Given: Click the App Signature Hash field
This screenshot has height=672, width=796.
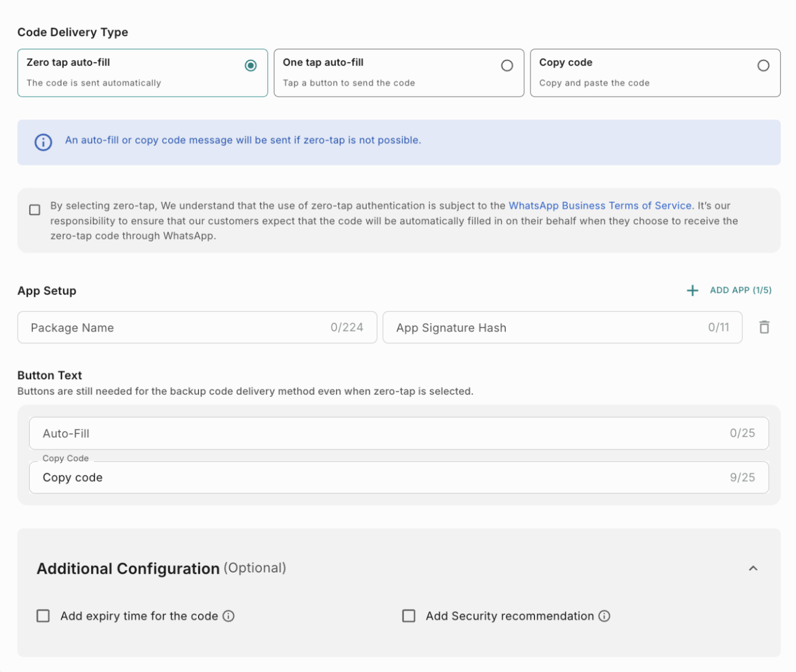Looking at the screenshot, I should coord(548,328).
